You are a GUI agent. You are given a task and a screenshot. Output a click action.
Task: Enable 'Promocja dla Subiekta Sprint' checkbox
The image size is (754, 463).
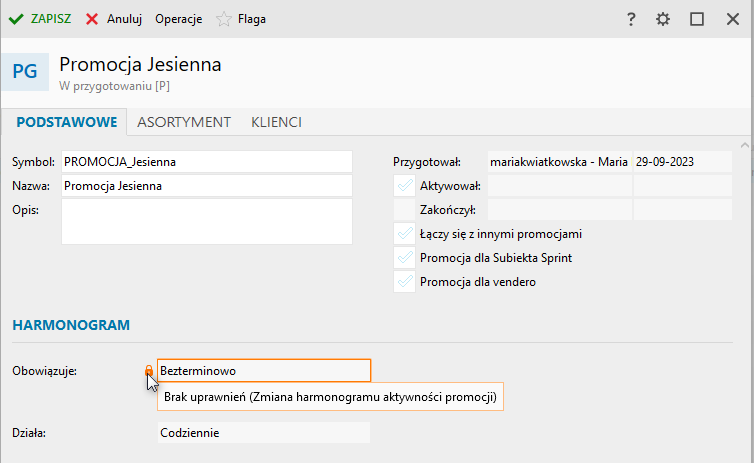(404, 257)
